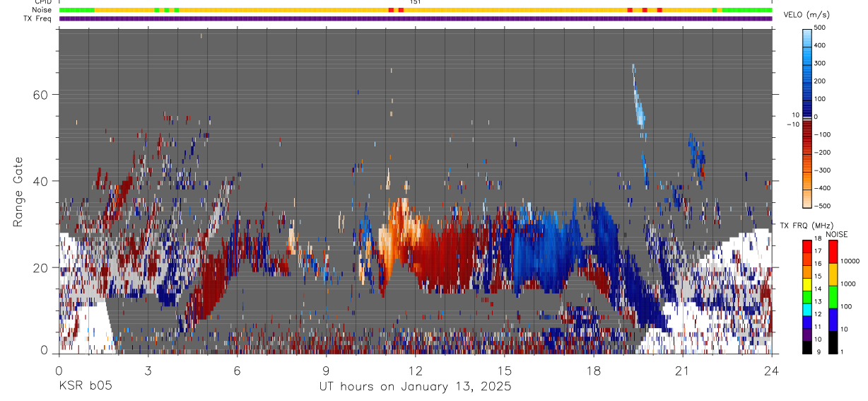Click the x-axis tick label '24'
Image resolution: width=868 pixels, height=401 pixels.
click(x=772, y=371)
